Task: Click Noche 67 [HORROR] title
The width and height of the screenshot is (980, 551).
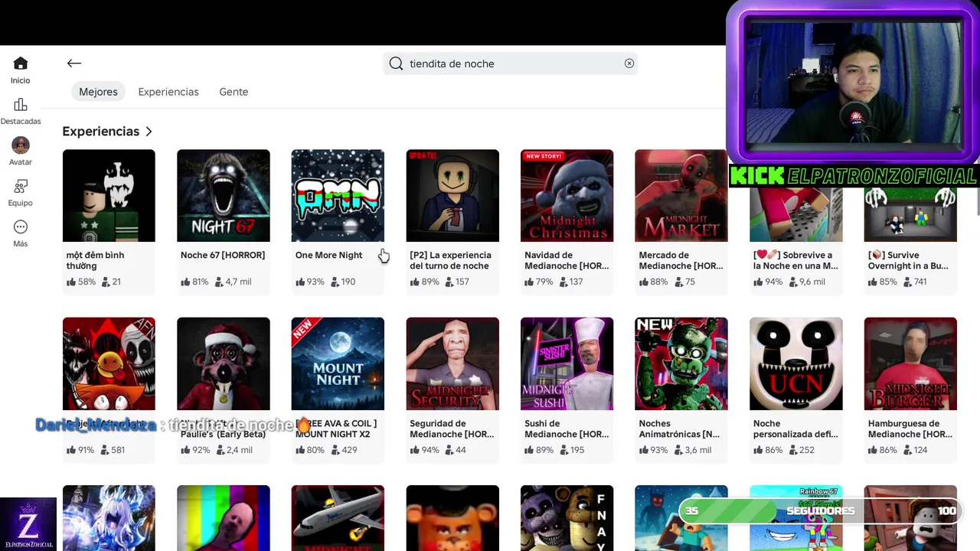Action: click(x=223, y=255)
